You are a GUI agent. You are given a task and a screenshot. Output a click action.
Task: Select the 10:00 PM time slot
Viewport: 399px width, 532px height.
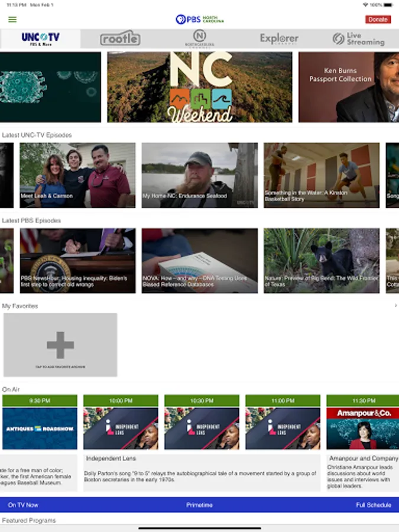click(x=121, y=401)
